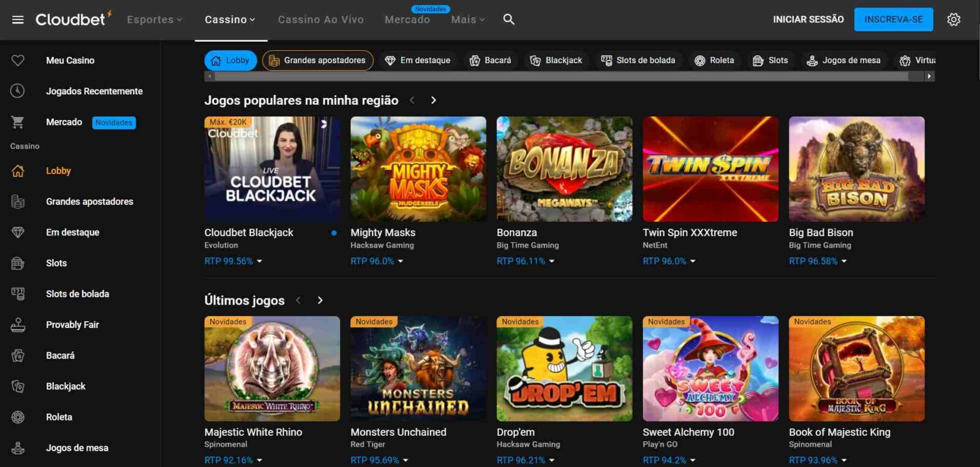Open Drop'em game thumbnail
This screenshot has width=980, height=467.
pos(564,368)
